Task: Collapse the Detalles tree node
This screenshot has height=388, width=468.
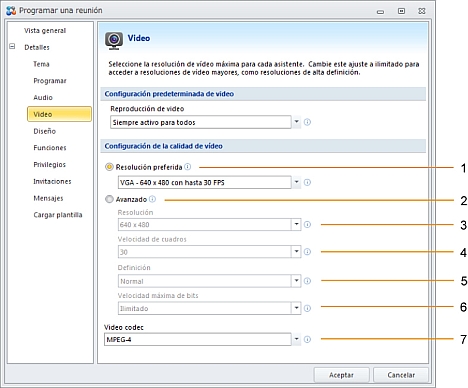Action: (12, 46)
